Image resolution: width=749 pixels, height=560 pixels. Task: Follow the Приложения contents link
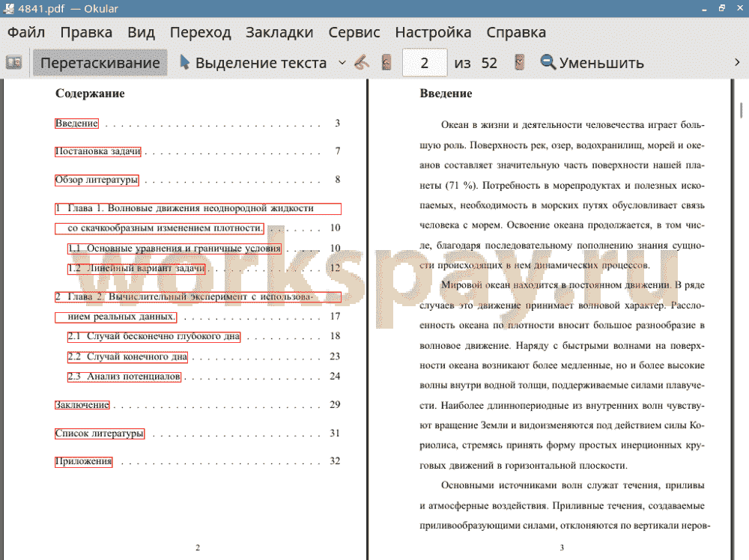[84, 462]
